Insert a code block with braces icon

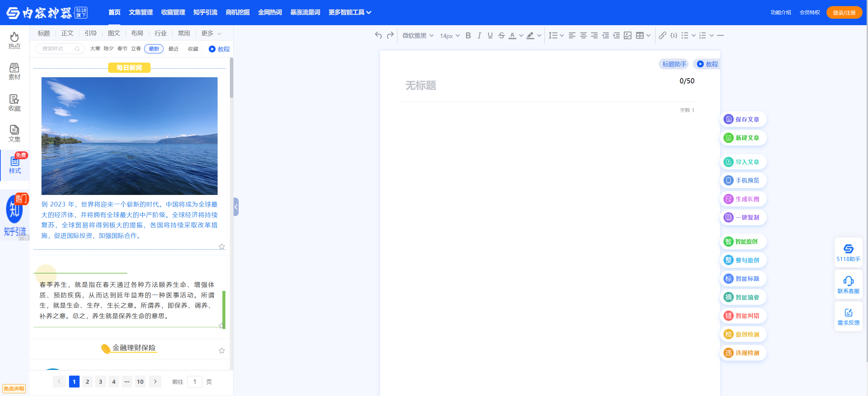click(674, 35)
